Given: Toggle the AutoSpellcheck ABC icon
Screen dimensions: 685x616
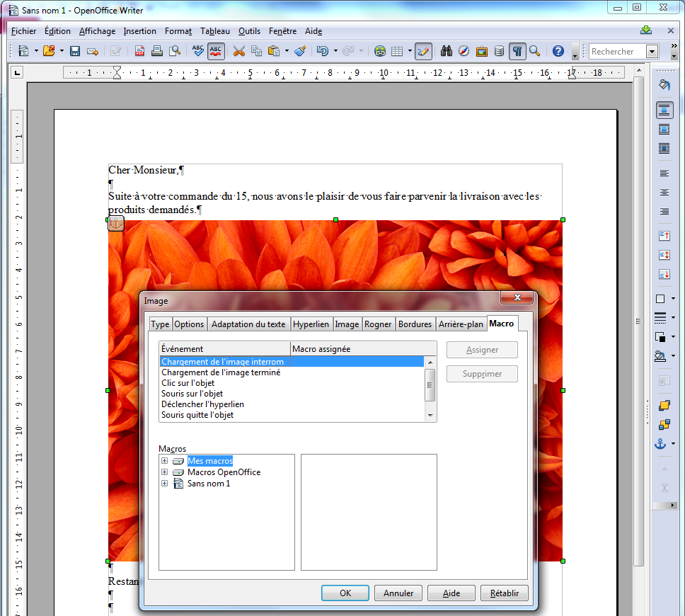Looking at the screenshot, I should (x=216, y=51).
